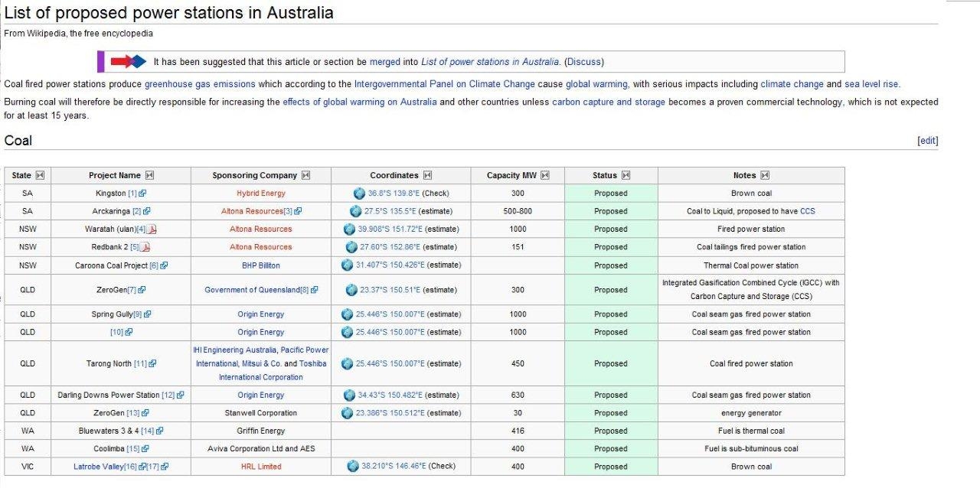Screen dimensions: 980x488
Task: Click the standalone [10] project reference link
Action: [x=117, y=332]
